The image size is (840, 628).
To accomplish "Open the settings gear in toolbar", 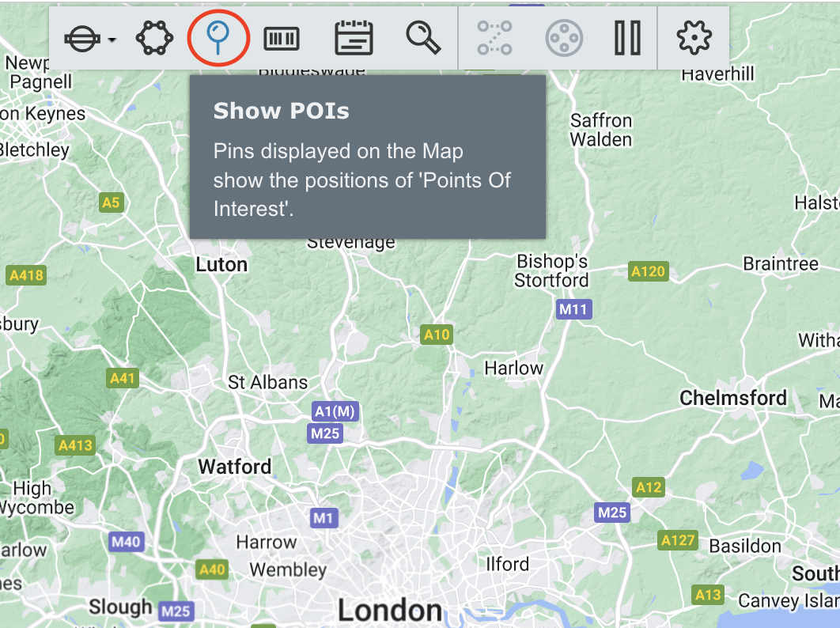I will point(694,38).
